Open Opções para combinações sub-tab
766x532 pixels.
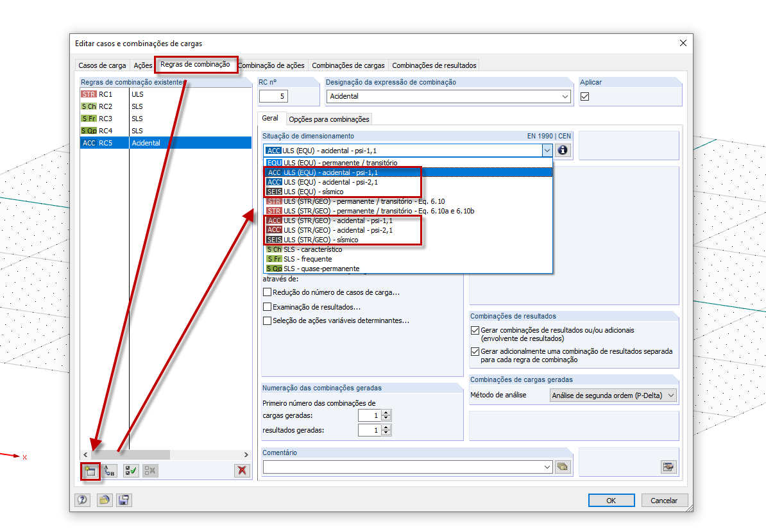click(328, 119)
